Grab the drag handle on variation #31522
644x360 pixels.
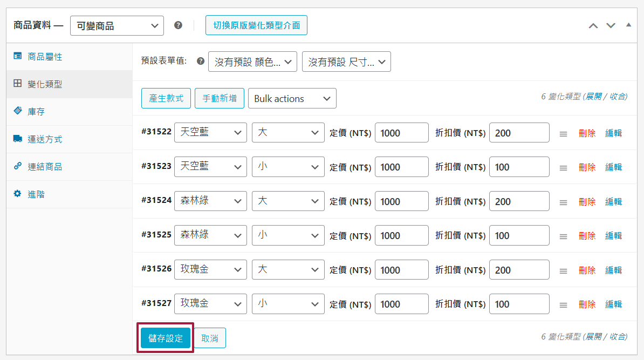(563, 133)
